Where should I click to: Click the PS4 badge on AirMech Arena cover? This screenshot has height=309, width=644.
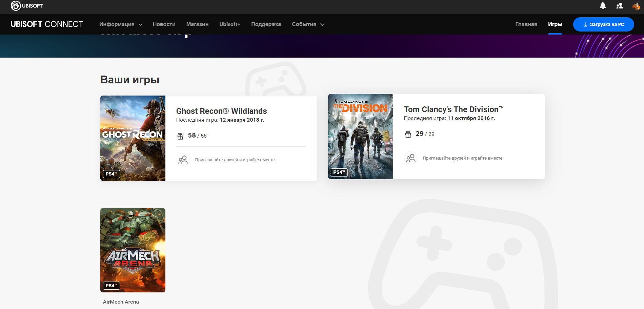(112, 286)
